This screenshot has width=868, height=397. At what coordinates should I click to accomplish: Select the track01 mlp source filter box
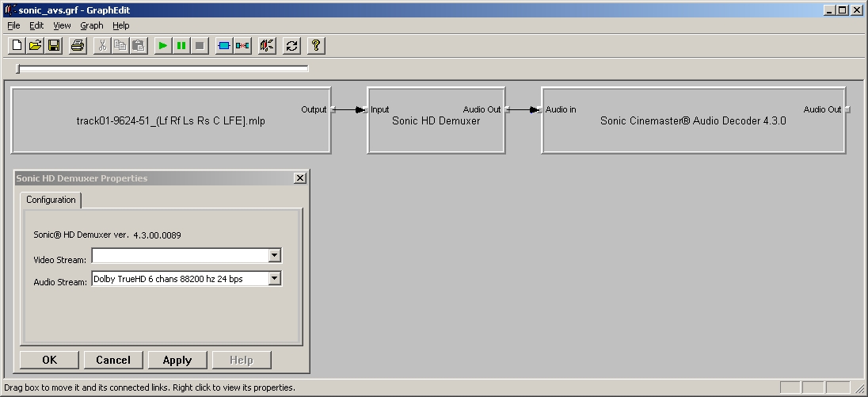pos(171,120)
